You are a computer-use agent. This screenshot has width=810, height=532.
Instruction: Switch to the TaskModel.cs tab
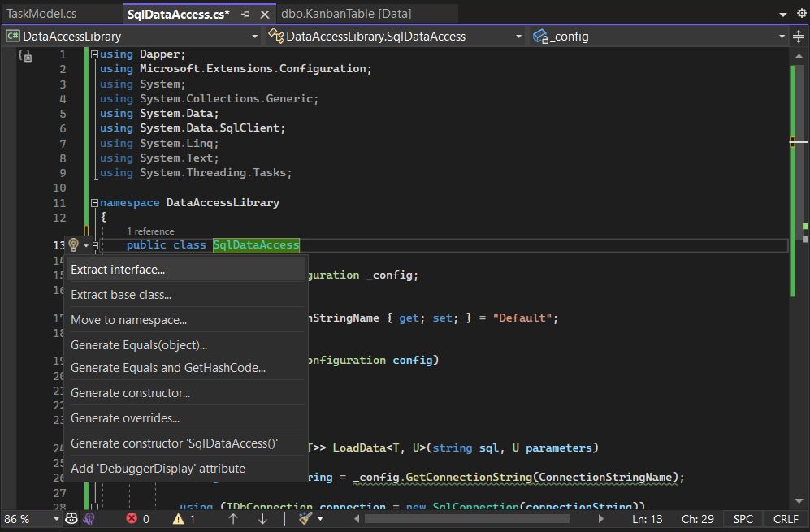[41, 14]
